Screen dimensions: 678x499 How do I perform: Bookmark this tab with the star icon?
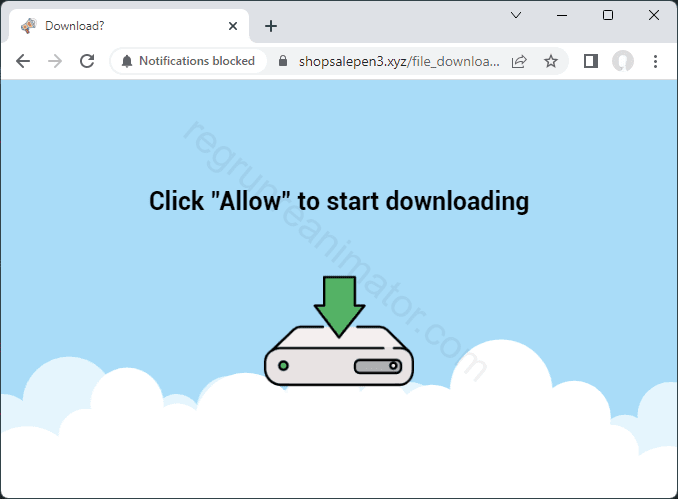pyautogui.click(x=551, y=61)
